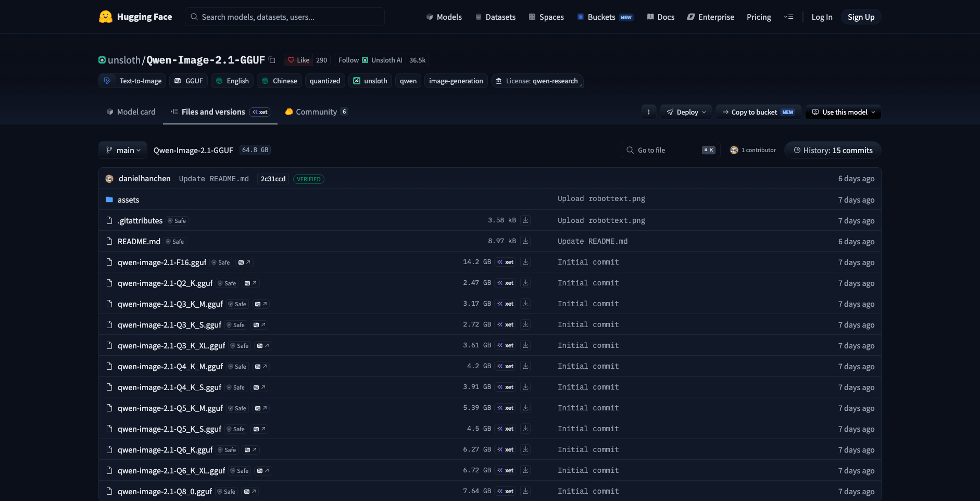This screenshot has width=980, height=501.
Task: Go to Spaces in top navigation
Action: click(x=546, y=17)
